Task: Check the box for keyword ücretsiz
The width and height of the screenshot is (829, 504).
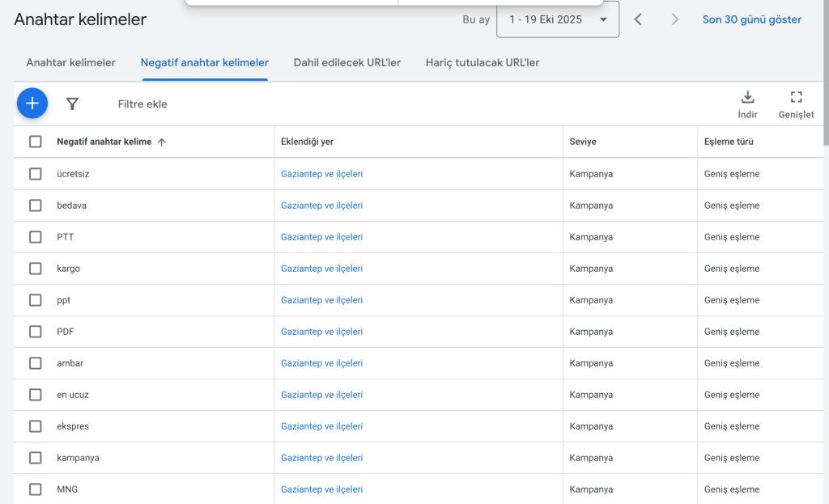Action: coord(36,174)
